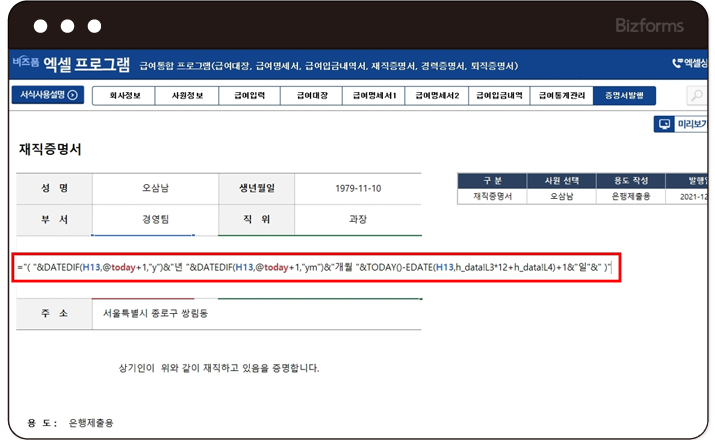715x440 pixels.
Task: Select the name cell 오삼남 in form
Action: click(155, 188)
